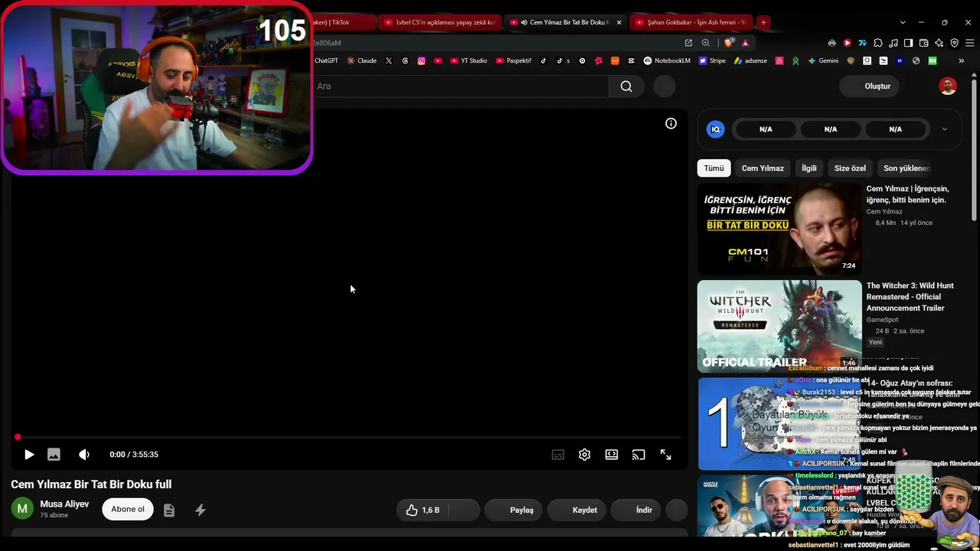The image size is (980, 551).
Task: Click the blue IQ extension badge
Action: point(715,129)
